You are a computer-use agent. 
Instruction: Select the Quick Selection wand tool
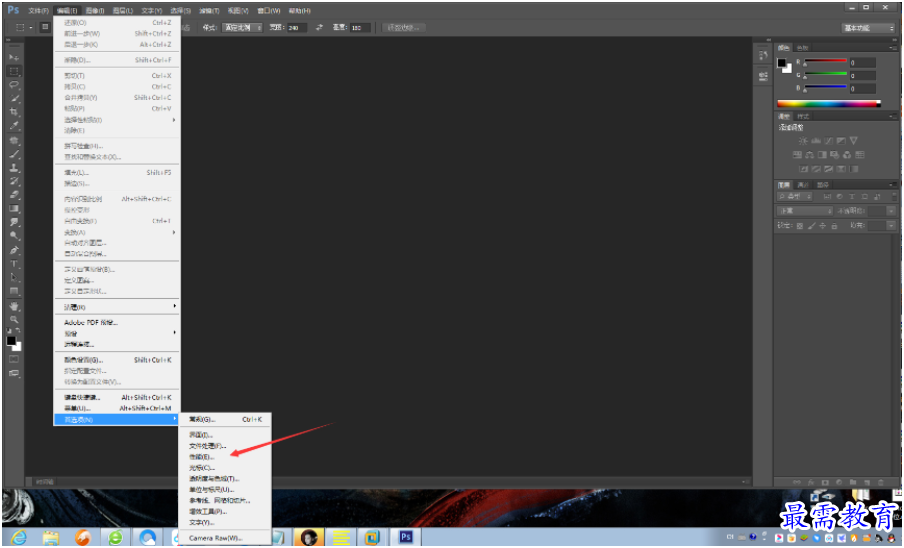(14, 99)
